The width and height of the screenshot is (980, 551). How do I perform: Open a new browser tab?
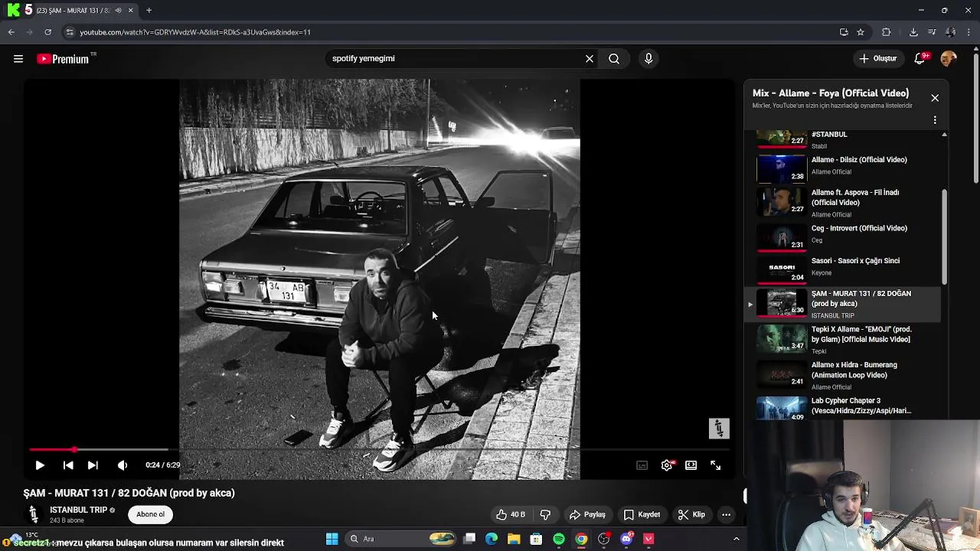pos(149,10)
